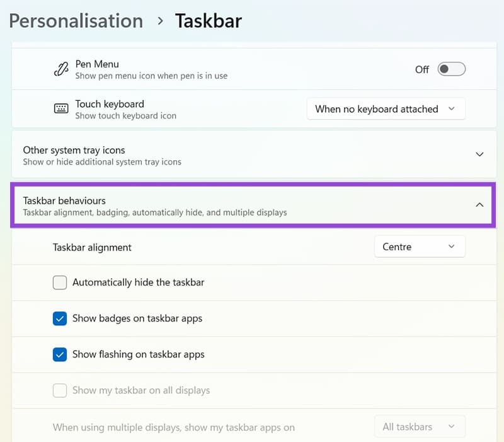
Task: Open the touch keyboard visibility dropdown
Action: tap(386, 108)
